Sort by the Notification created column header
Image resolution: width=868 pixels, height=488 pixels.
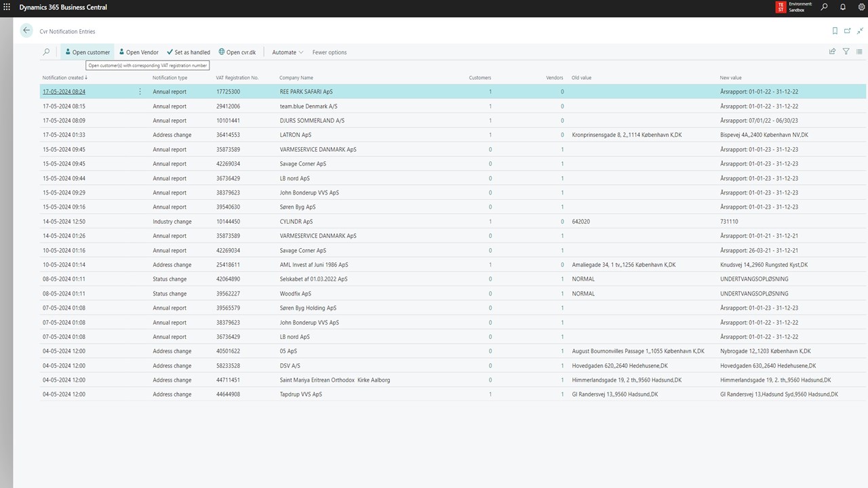pos(65,78)
